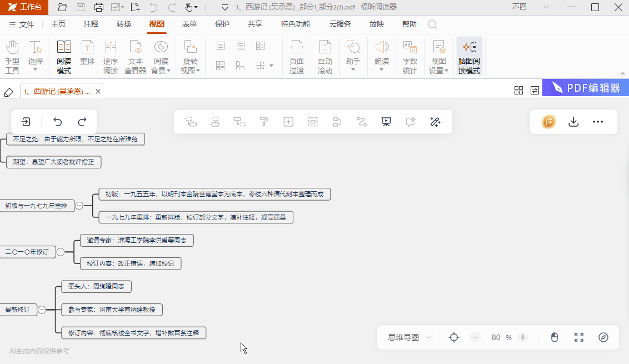629x364 pixels.
Task: Click the 最新修订 node in the mind map
Action: coord(18,310)
